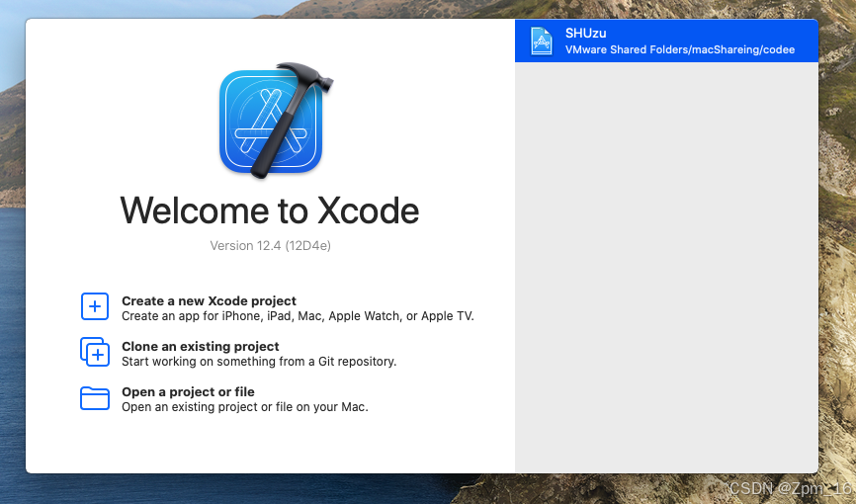Click the 'Version 12.4 (12D4e)' text
The image size is (856, 504).
pos(270,246)
